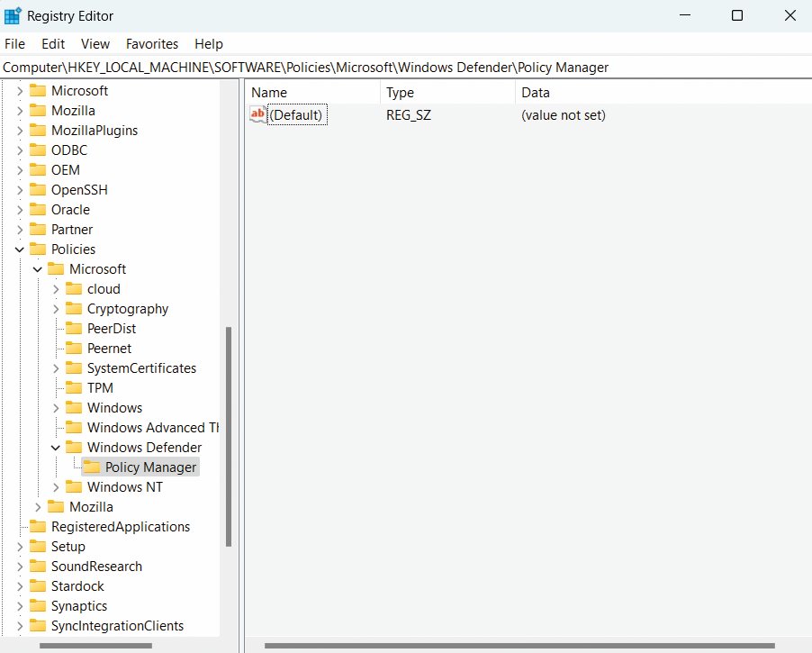Select the (Default) value name
Screen dimensions: 812x653
pyautogui.click(x=296, y=114)
